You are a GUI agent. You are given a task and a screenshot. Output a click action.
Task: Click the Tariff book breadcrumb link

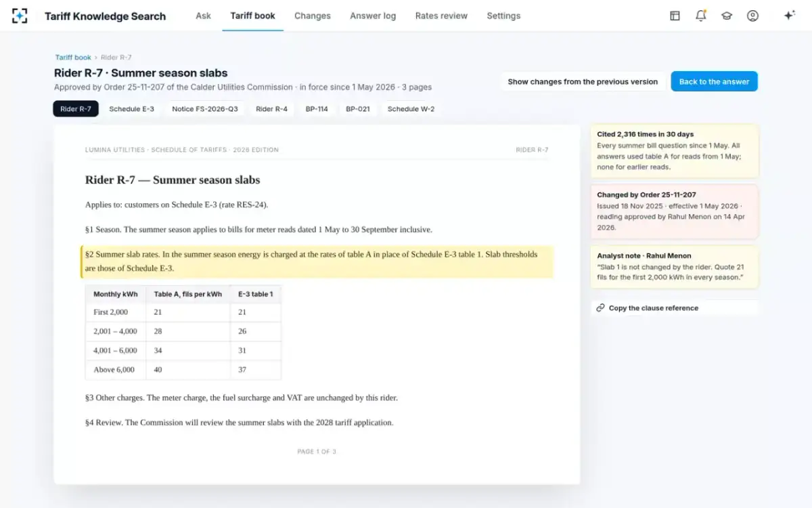click(x=73, y=58)
